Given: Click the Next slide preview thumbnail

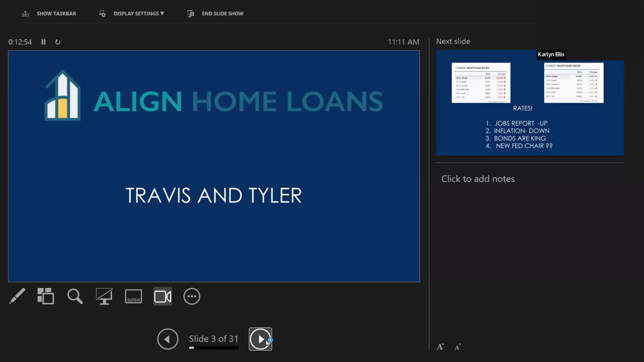Looking at the screenshot, I should pos(530,103).
